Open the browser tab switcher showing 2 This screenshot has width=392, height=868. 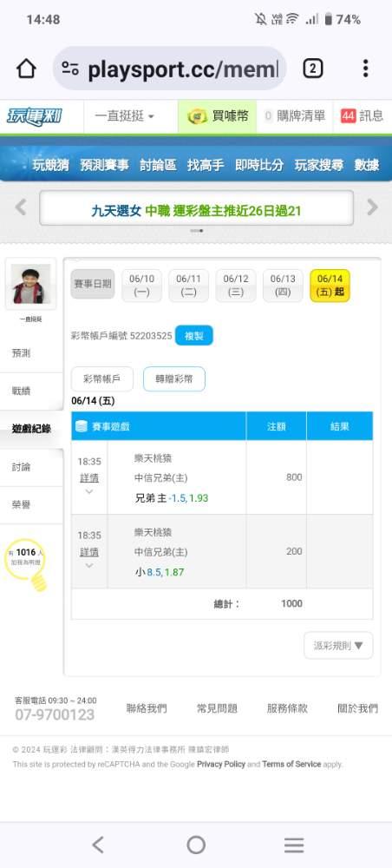coord(312,69)
